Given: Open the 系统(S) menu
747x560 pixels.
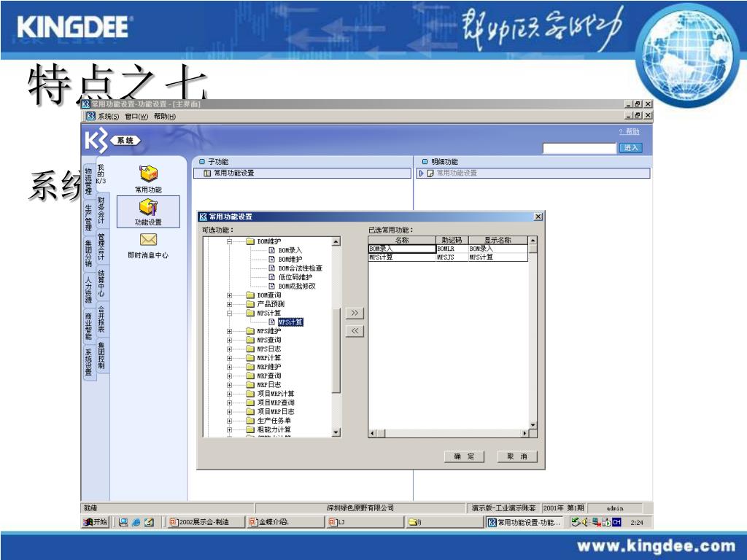Looking at the screenshot, I should tap(108, 116).
